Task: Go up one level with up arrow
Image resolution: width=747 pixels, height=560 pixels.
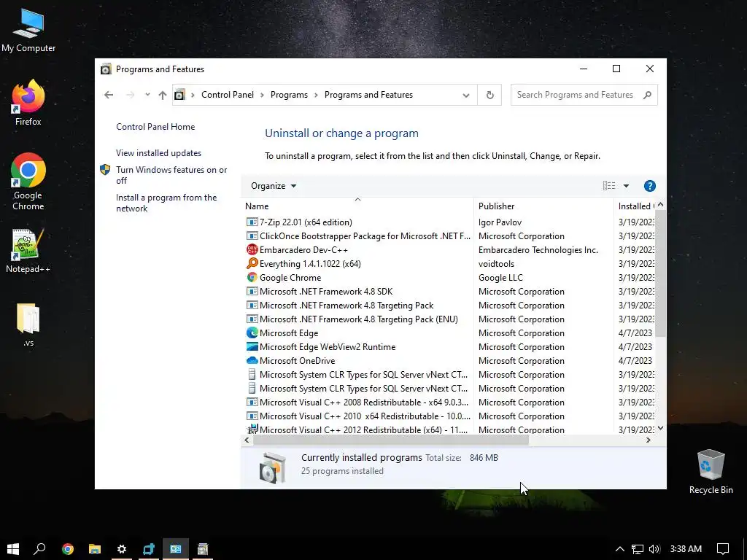Action: 163,95
